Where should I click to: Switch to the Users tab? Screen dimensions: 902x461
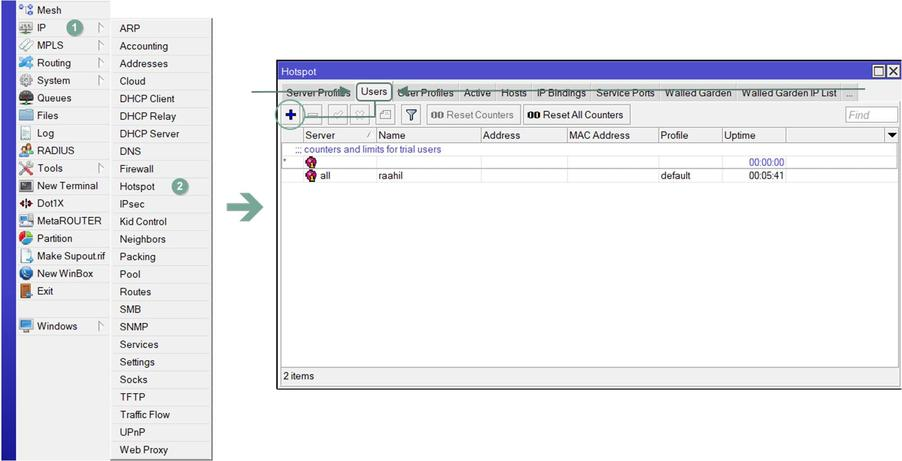[x=374, y=92]
